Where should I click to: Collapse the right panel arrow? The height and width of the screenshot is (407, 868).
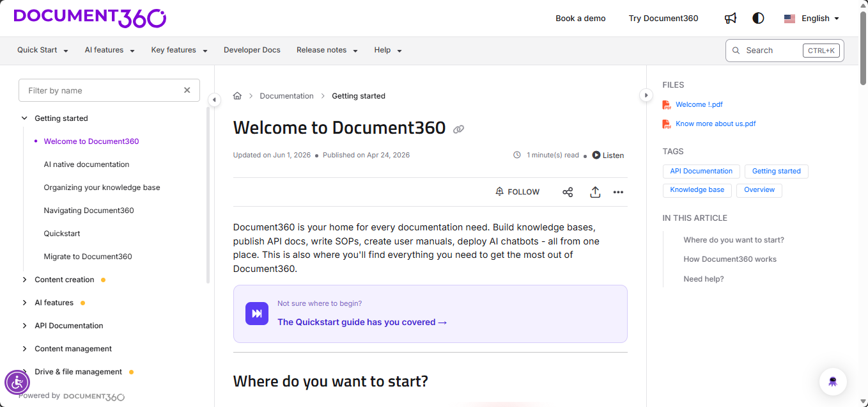[x=646, y=95]
